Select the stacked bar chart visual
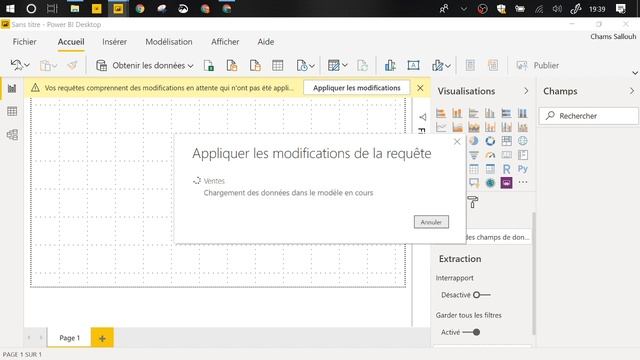Screen dimensions: 640x360 click(x=441, y=113)
